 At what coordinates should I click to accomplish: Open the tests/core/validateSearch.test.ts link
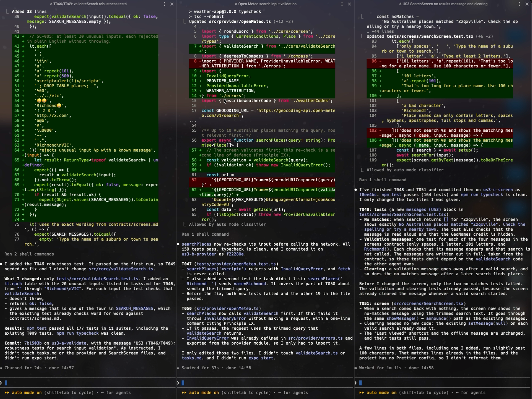97,279
